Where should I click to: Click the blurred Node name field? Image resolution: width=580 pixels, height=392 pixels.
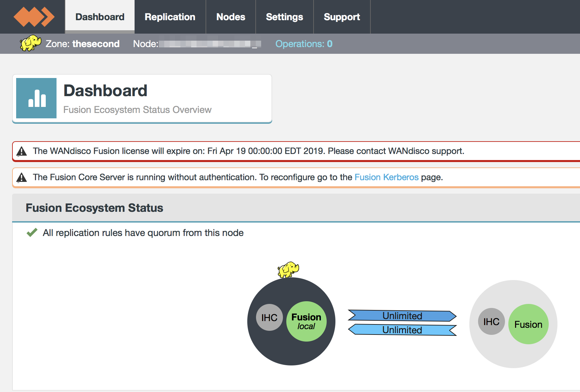coord(210,44)
